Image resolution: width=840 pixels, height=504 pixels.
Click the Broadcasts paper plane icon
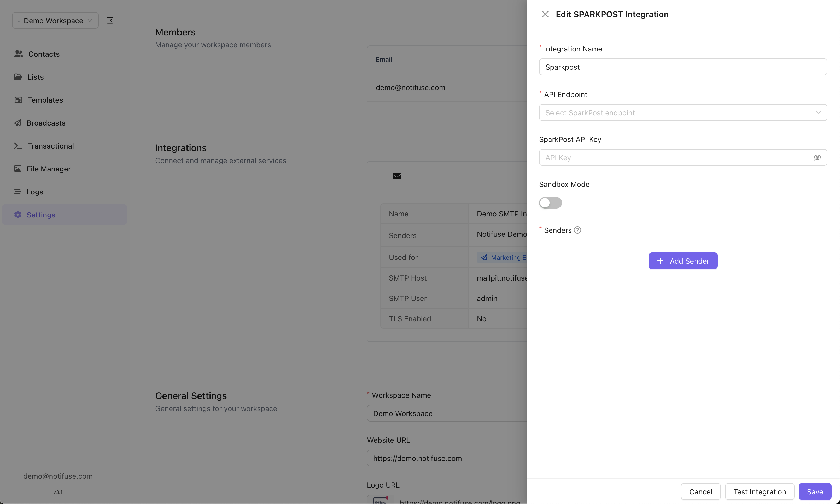[18, 123]
